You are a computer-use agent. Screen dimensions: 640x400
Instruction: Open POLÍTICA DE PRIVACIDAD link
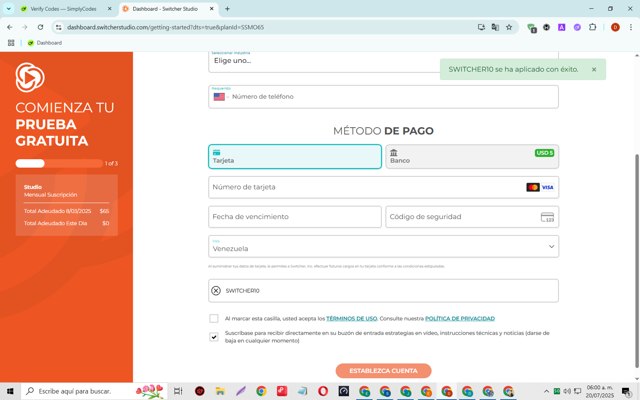tap(460, 318)
